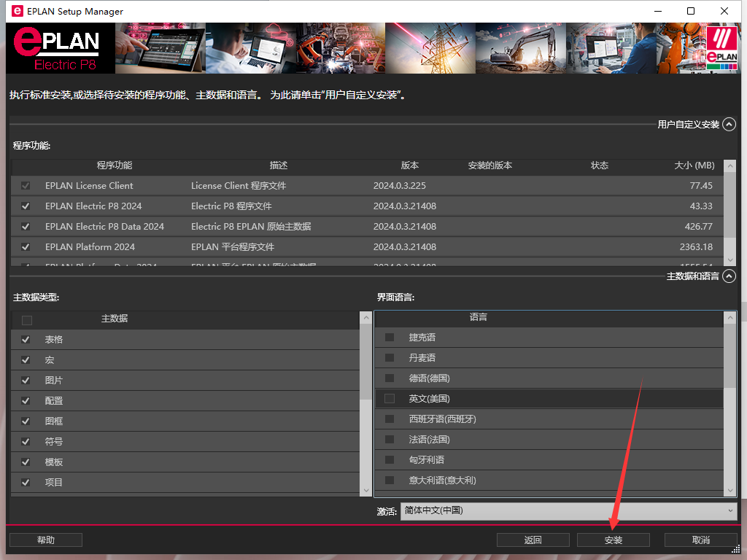Click 返回 to go back
The height and width of the screenshot is (560, 747).
point(533,540)
